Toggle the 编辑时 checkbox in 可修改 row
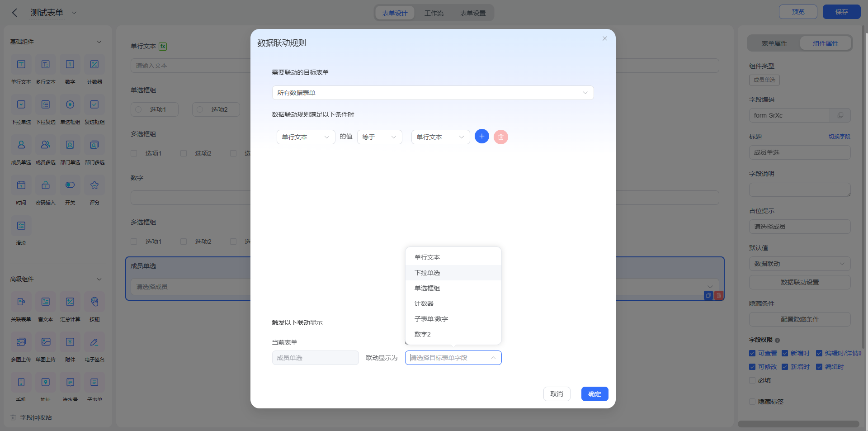Image resolution: width=868 pixels, height=431 pixels. point(819,367)
